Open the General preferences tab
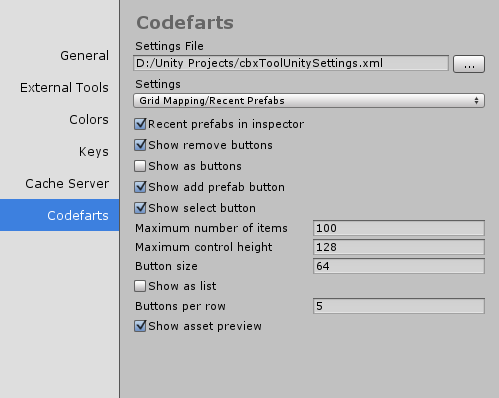 click(84, 56)
